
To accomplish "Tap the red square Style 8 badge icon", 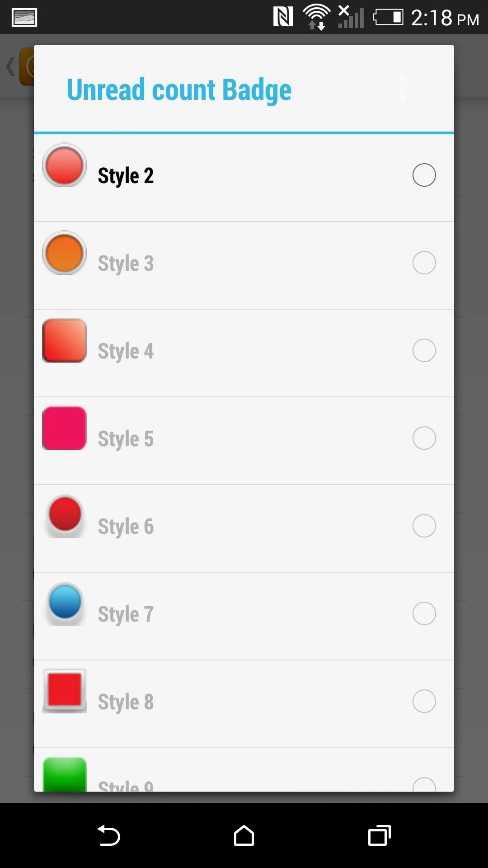I will click(x=64, y=691).
